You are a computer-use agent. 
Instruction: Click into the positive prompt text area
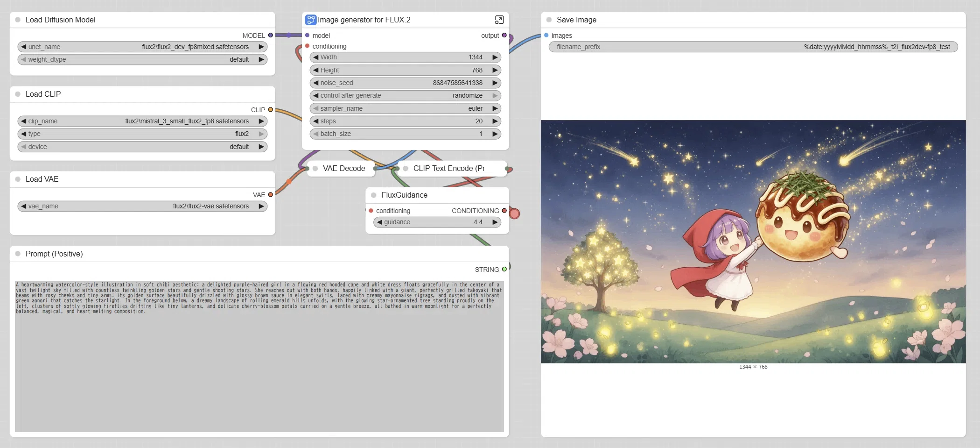click(x=259, y=356)
